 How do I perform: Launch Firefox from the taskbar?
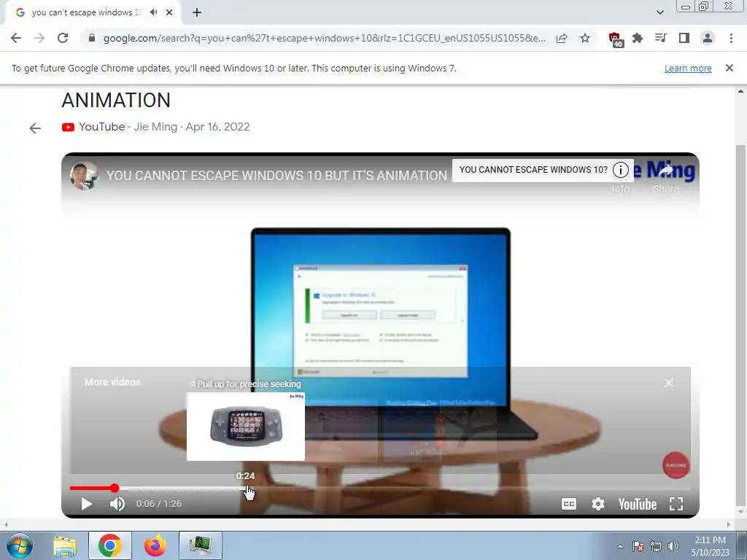click(155, 545)
